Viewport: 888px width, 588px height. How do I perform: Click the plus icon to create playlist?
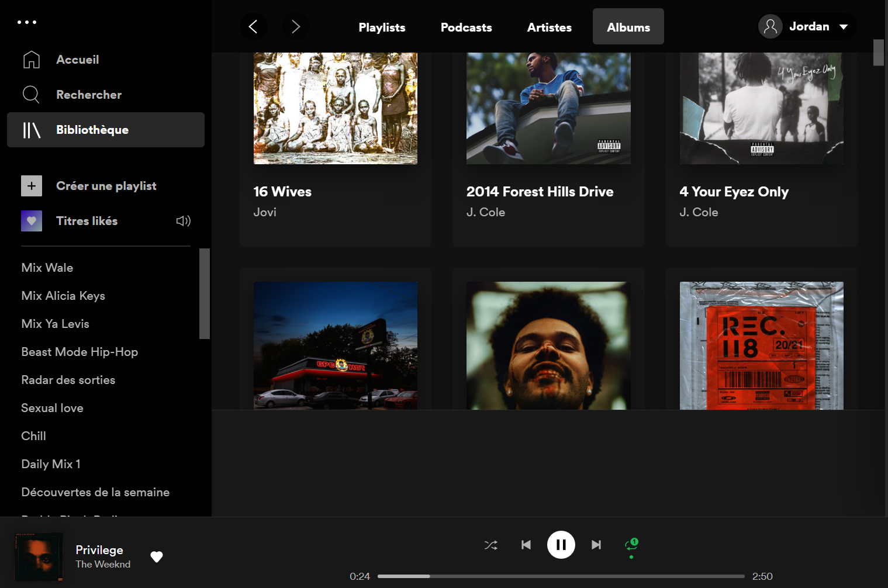pos(32,186)
